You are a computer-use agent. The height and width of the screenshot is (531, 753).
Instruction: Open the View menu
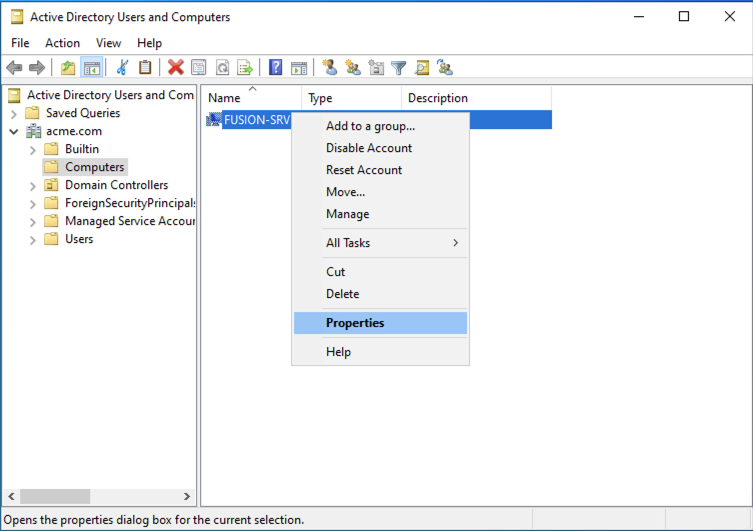[108, 43]
